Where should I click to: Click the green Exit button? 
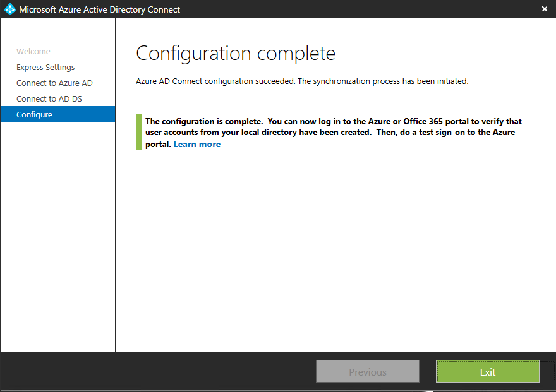click(488, 371)
